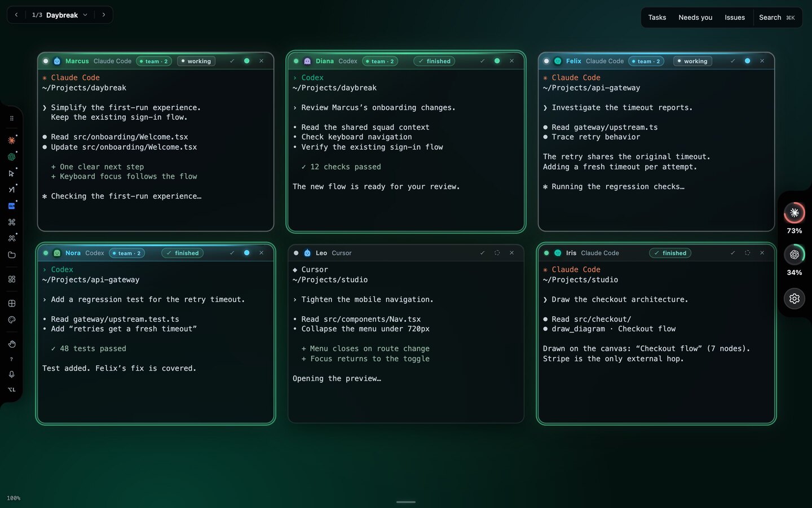
Task: Grab the sidebar drag handle dots at top
Action: 11,119
